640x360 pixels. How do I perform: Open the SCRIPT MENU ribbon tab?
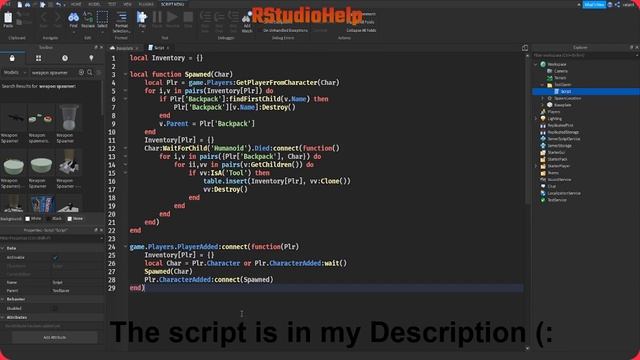(173, 4)
